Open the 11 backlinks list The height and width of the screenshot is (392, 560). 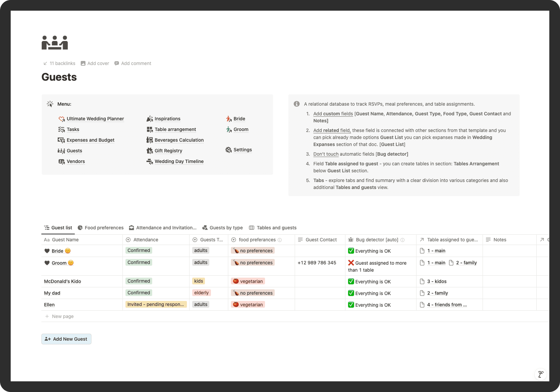point(59,63)
